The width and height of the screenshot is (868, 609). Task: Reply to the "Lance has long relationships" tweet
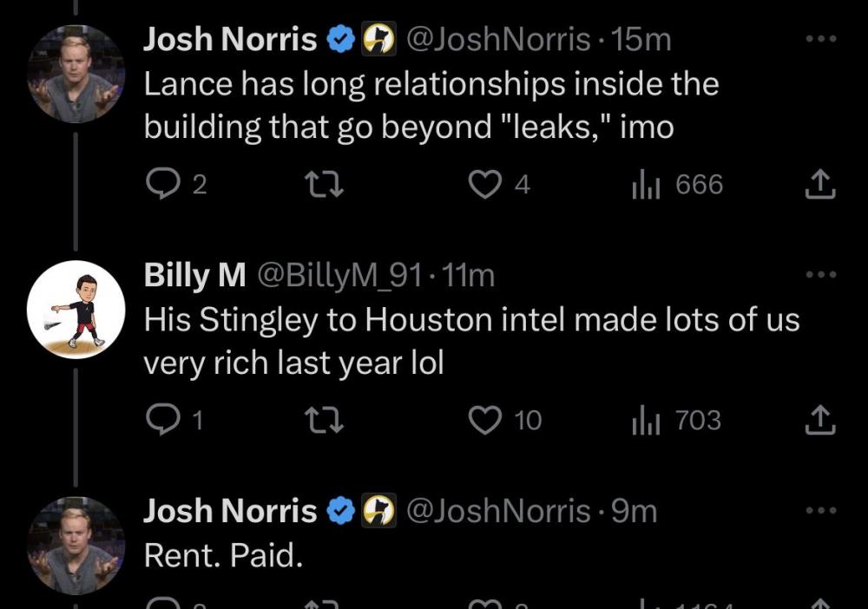pyautogui.click(x=159, y=185)
